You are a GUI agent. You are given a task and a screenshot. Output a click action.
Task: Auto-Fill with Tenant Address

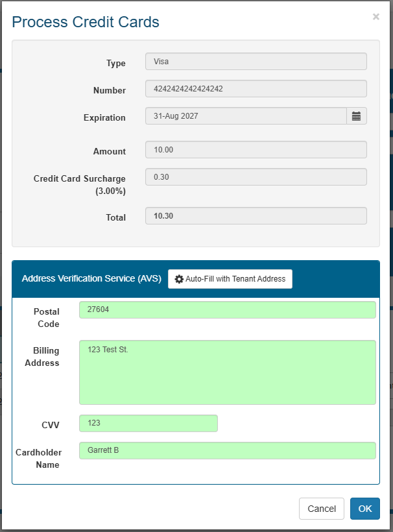(x=230, y=279)
